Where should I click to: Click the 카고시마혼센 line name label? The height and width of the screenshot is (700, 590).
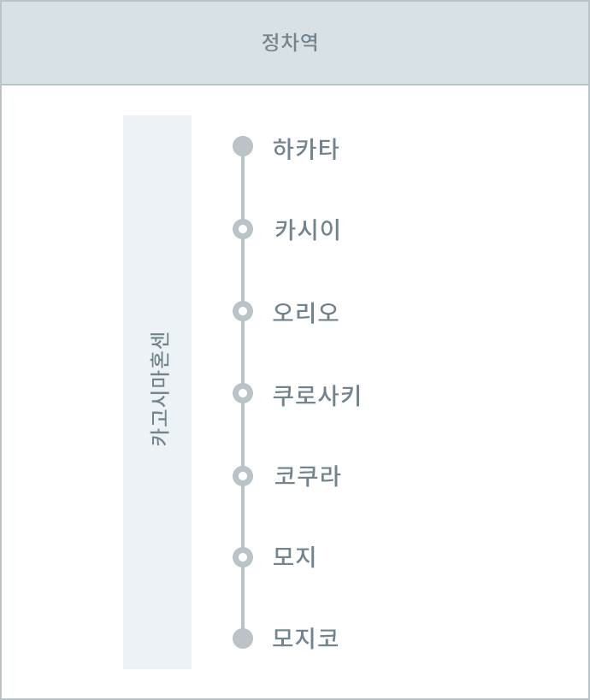point(158,389)
